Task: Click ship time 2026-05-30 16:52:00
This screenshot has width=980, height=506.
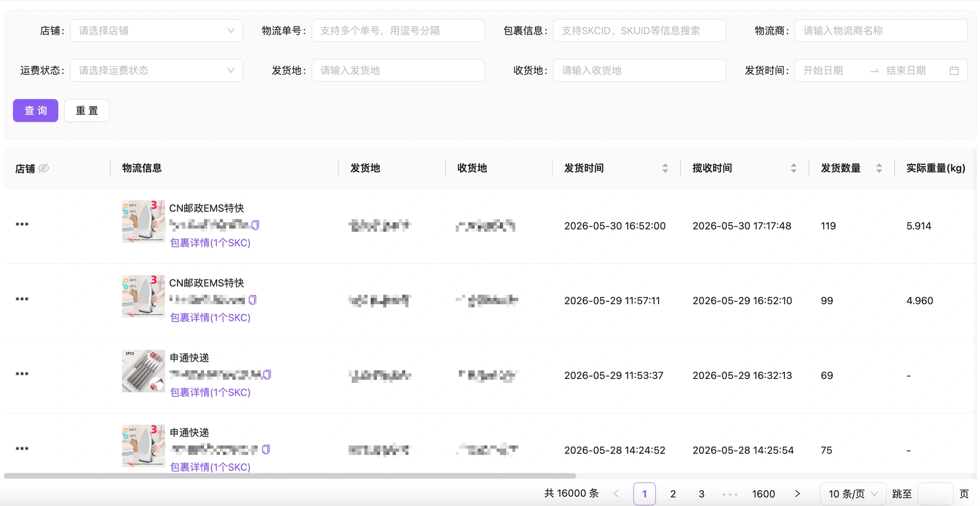Action: coord(615,225)
